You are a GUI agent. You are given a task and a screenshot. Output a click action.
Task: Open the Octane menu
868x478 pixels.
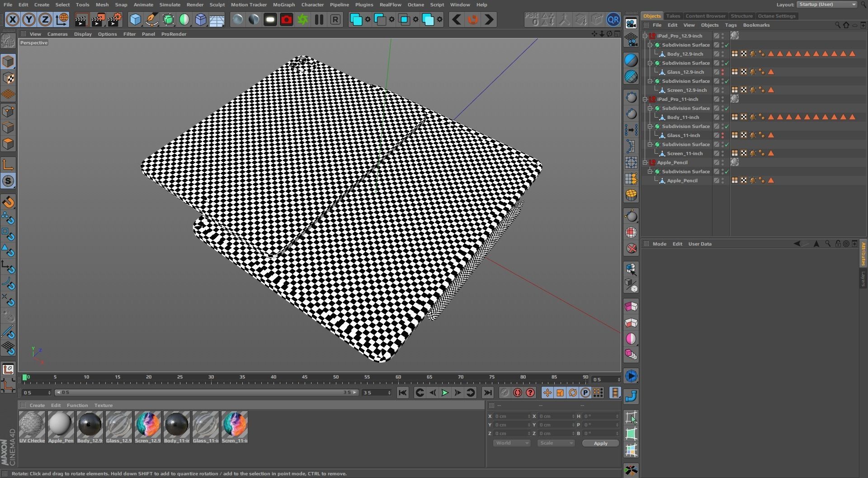coord(415,5)
